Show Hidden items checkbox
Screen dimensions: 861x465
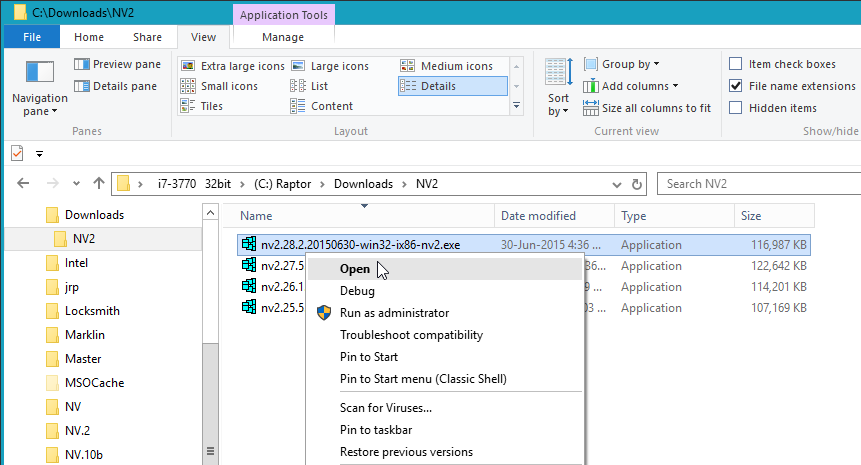coord(736,108)
